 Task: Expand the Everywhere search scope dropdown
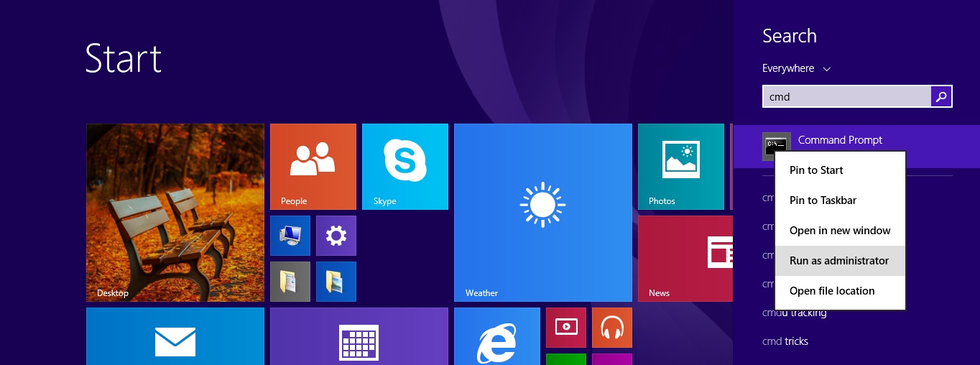pos(796,68)
